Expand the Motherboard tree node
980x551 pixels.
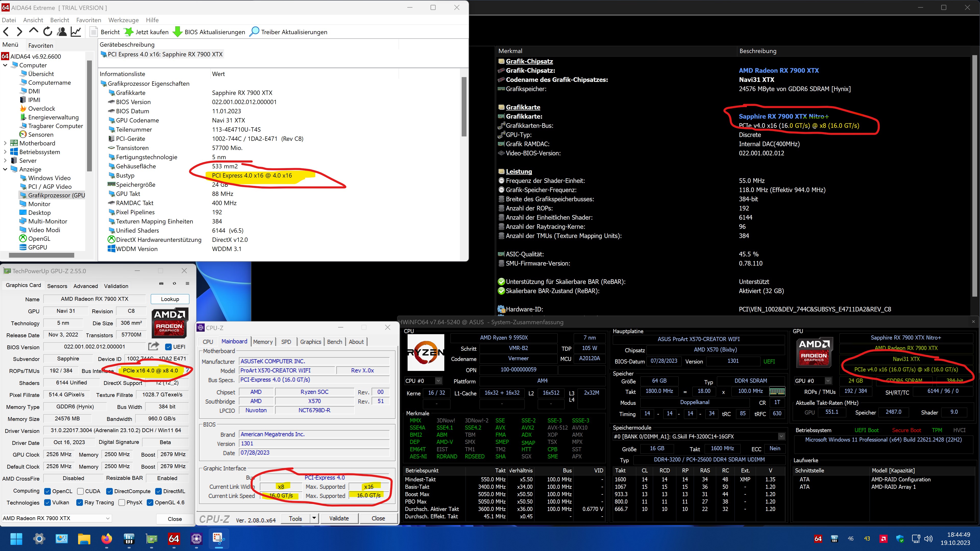point(5,143)
